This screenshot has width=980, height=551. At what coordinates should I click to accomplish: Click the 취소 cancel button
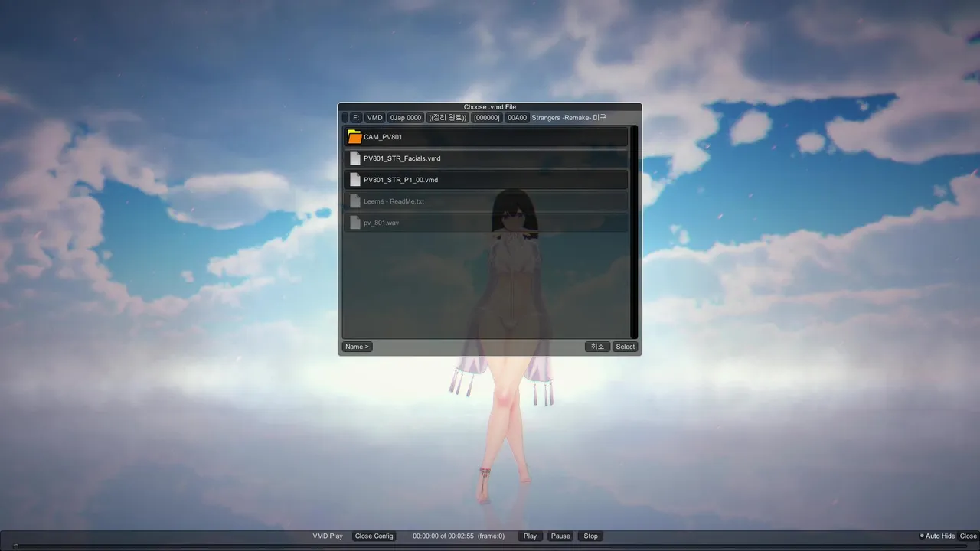point(597,347)
